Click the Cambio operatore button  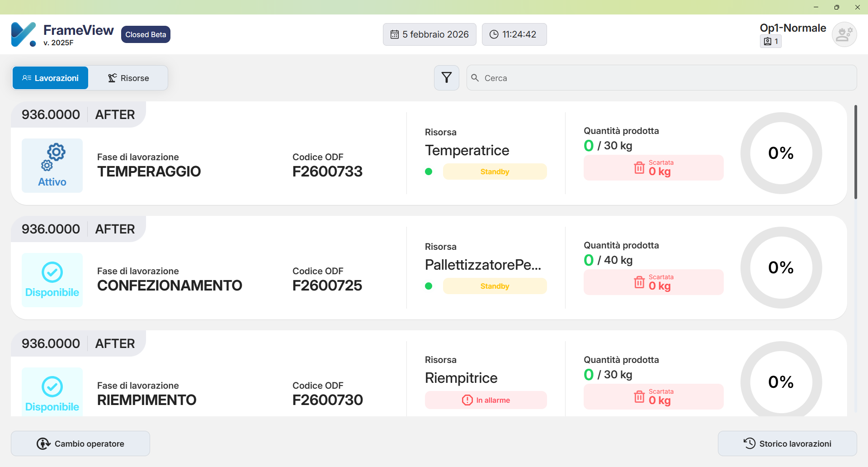pyautogui.click(x=80, y=443)
